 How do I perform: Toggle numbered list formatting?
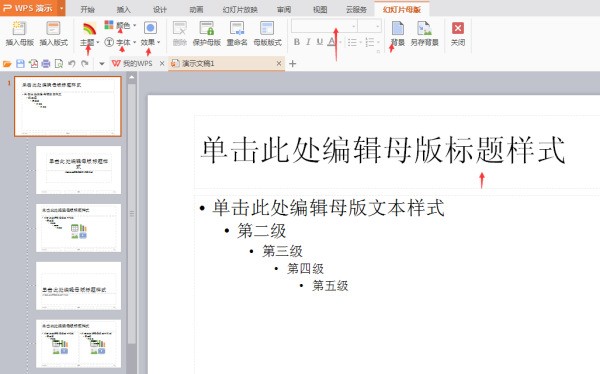click(x=370, y=42)
